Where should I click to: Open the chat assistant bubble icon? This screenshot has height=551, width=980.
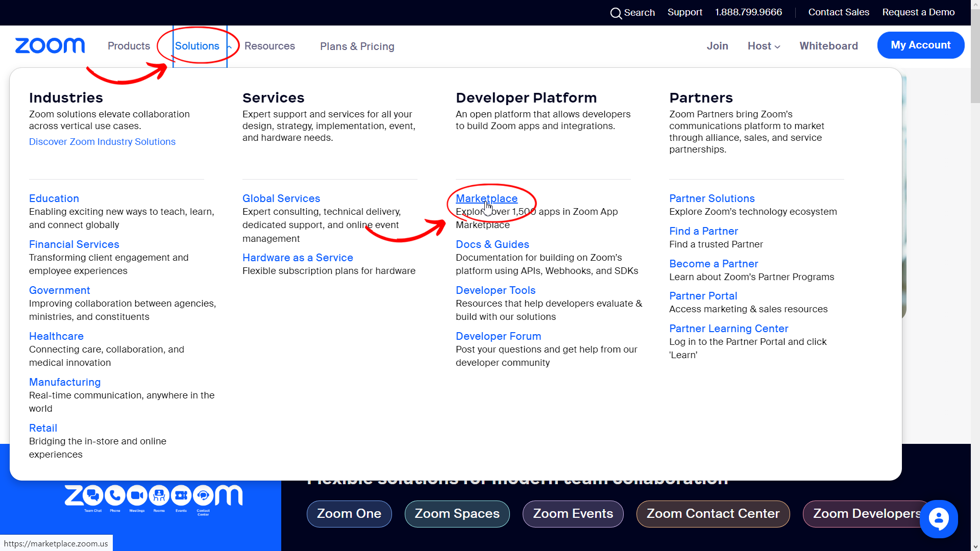939,519
